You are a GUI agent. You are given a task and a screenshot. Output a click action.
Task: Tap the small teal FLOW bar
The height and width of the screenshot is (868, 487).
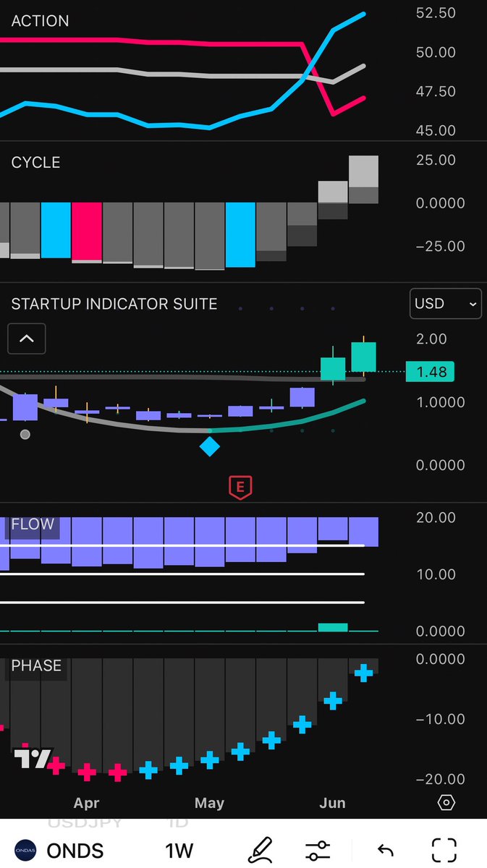[x=333, y=627]
